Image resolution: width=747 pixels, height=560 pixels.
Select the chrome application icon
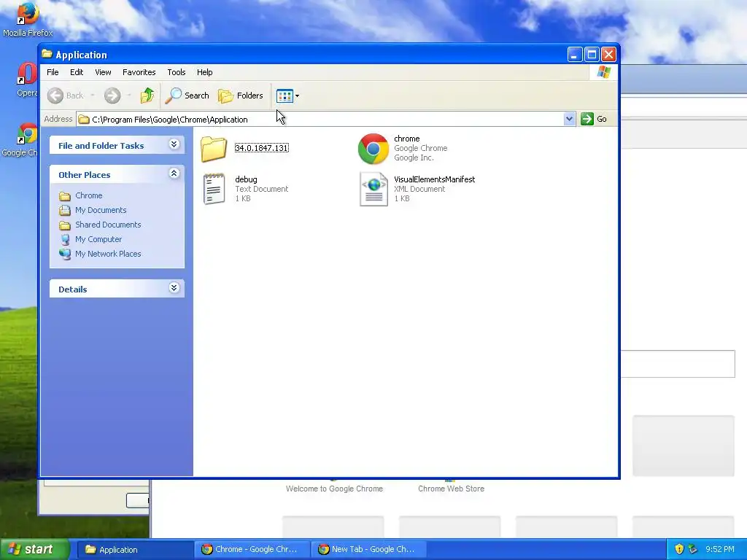[373, 149]
